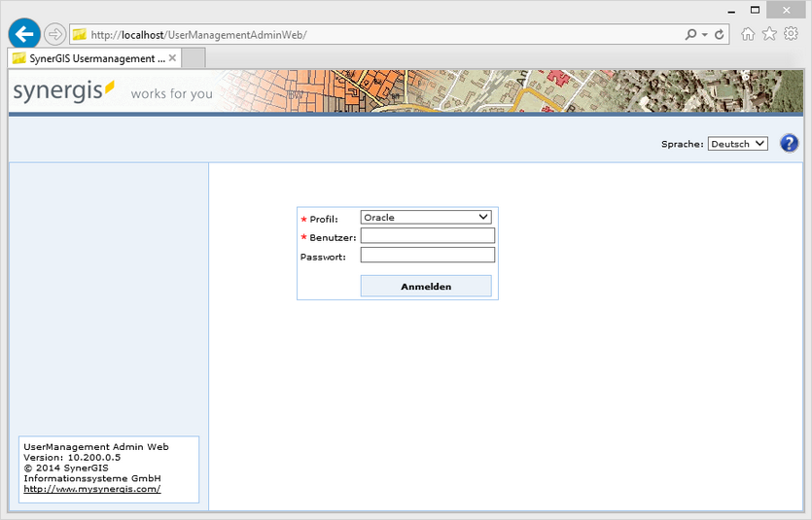
Task: Close the browser window
Action: coord(786,11)
